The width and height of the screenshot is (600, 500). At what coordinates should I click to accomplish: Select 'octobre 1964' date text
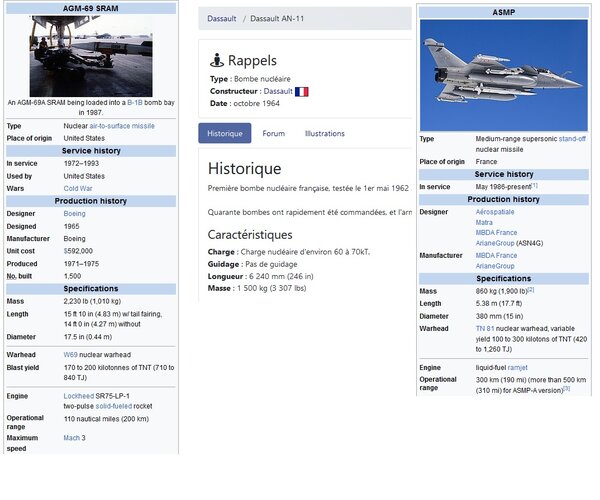click(256, 103)
